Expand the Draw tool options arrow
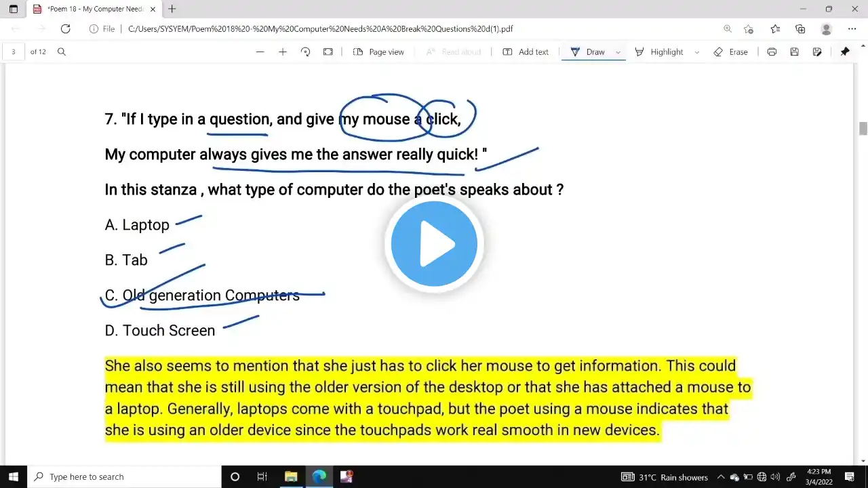 [618, 52]
